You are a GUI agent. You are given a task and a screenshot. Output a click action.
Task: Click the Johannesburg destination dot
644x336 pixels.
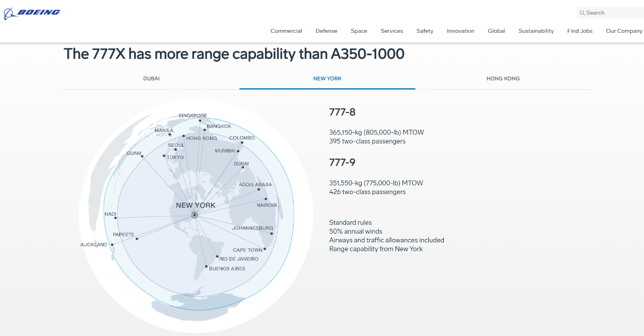(272, 234)
